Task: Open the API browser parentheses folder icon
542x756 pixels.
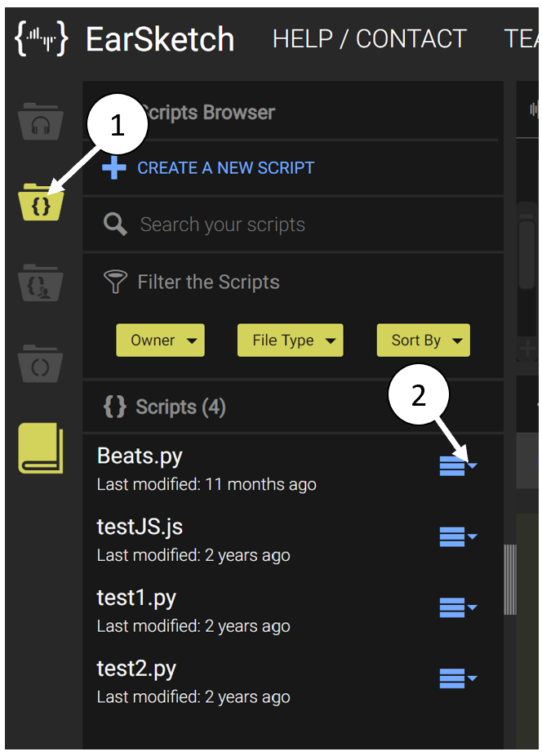Action: pos(41,363)
